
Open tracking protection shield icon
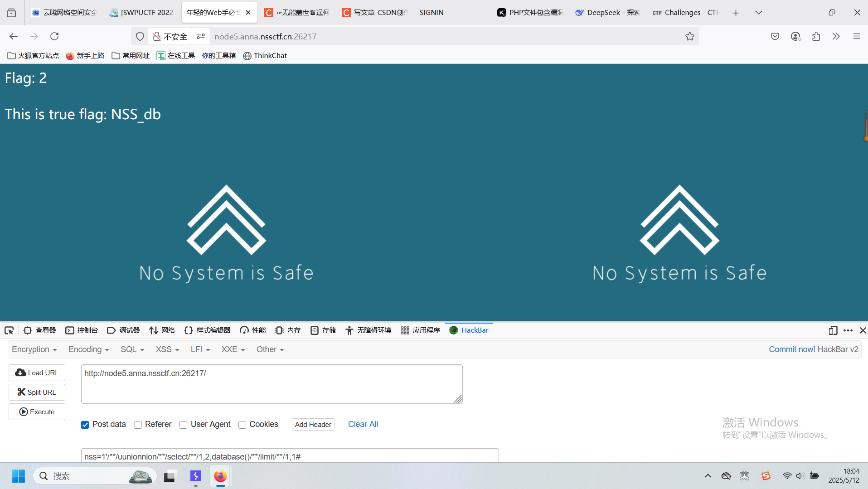point(140,36)
